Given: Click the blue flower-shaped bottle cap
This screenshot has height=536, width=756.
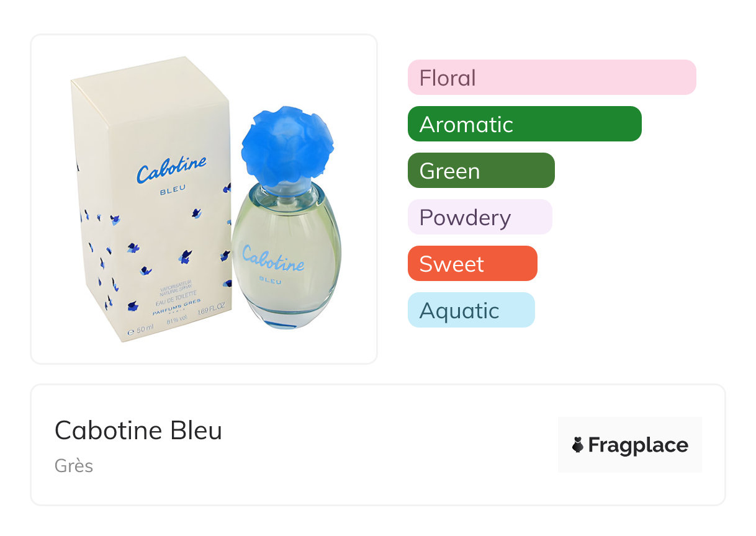Looking at the screenshot, I should coord(286,145).
